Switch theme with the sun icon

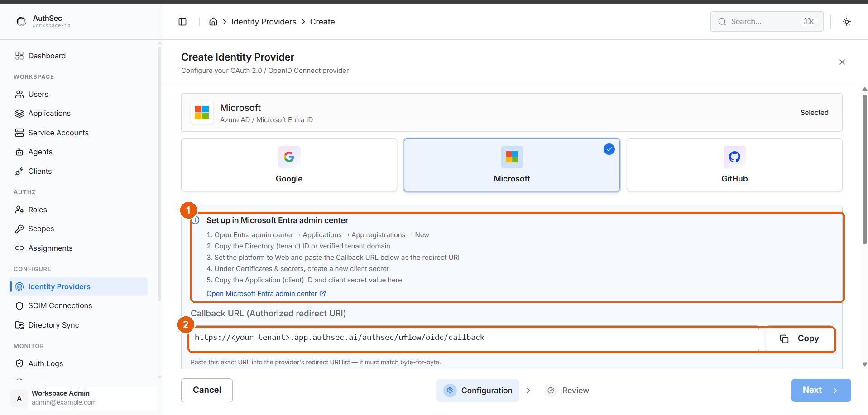pos(846,22)
